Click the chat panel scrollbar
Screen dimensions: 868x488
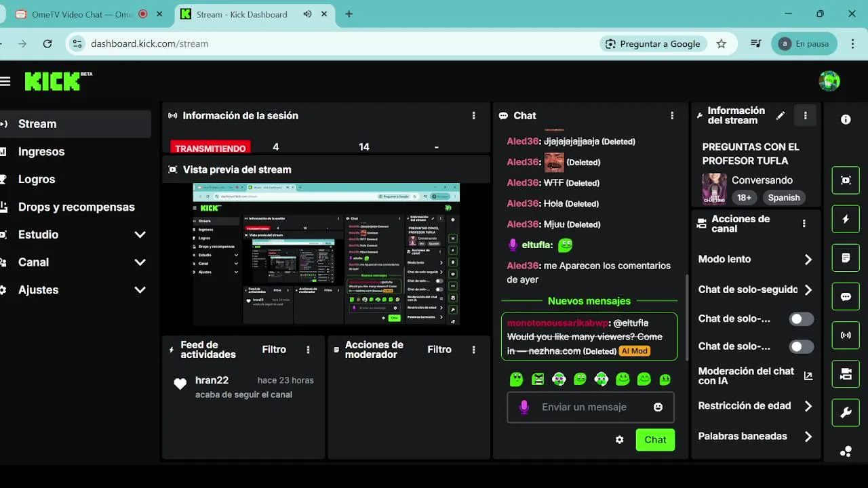click(687, 317)
